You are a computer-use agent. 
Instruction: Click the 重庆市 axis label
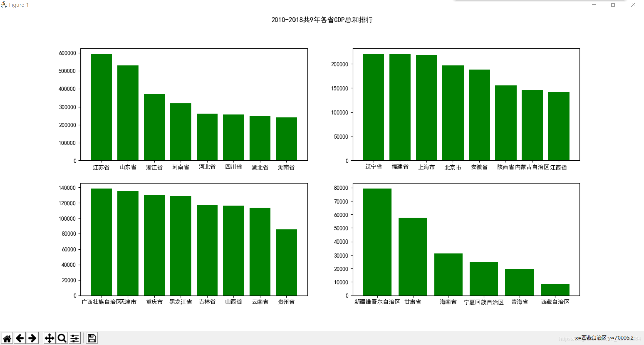click(x=154, y=302)
